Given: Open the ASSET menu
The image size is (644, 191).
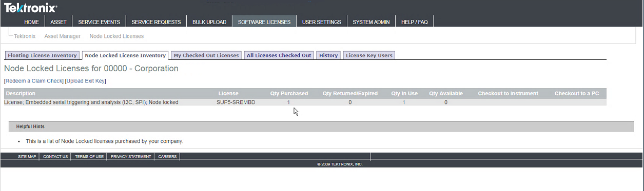Looking at the screenshot, I should [x=58, y=22].
